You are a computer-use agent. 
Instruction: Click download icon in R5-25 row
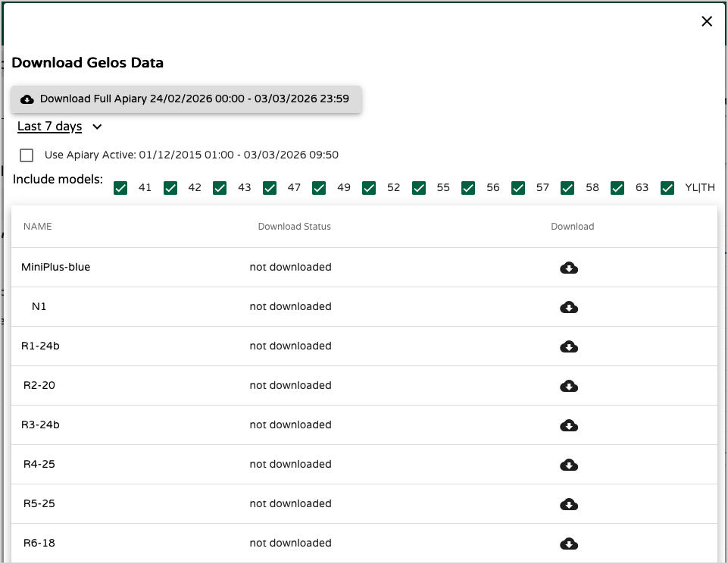569,504
